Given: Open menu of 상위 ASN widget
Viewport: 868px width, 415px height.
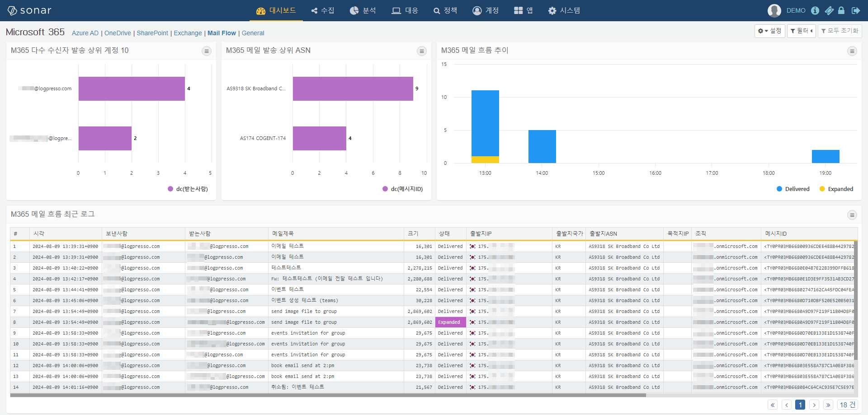Looking at the screenshot, I should pos(422,51).
